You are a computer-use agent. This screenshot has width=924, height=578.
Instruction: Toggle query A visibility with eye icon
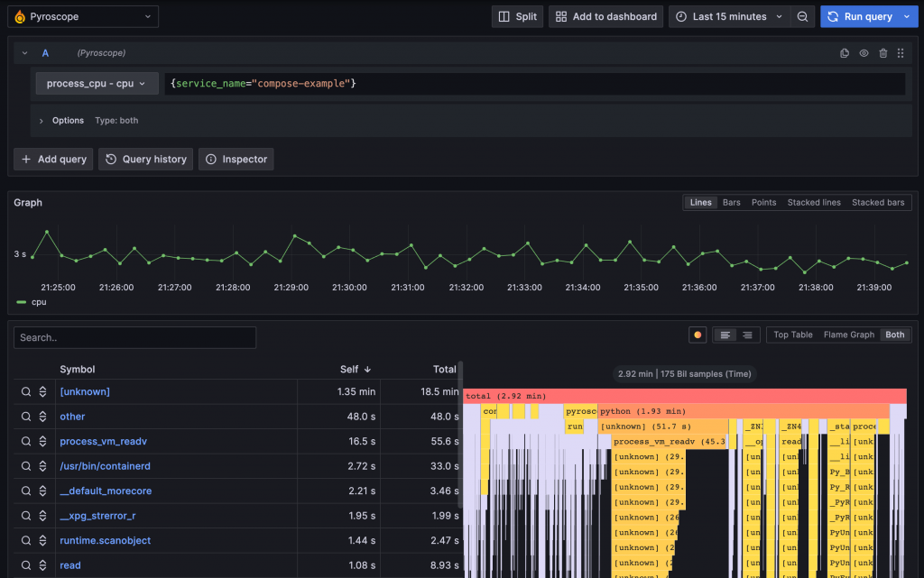(x=864, y=53)
